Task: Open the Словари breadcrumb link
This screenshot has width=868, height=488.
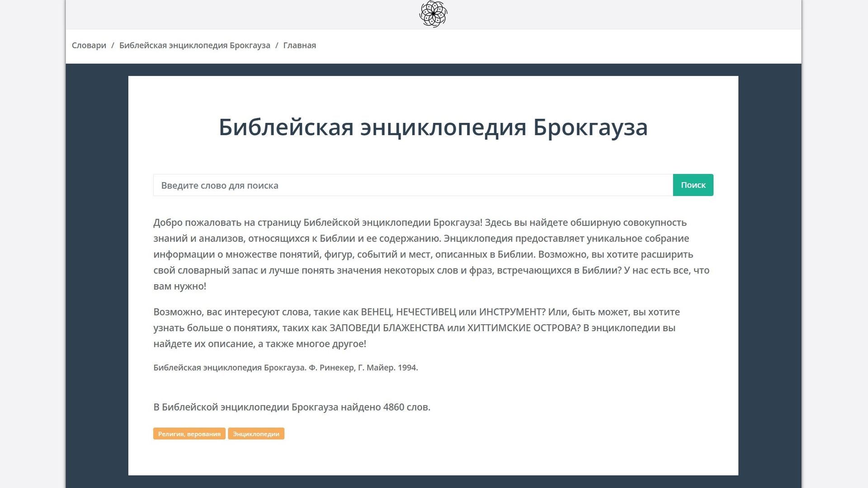Action: pyautogui.click(x=89, y=45)
